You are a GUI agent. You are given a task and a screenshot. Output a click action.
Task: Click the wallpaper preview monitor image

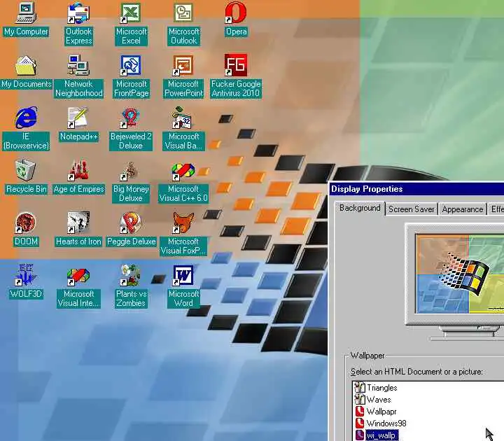coord(460,274)
